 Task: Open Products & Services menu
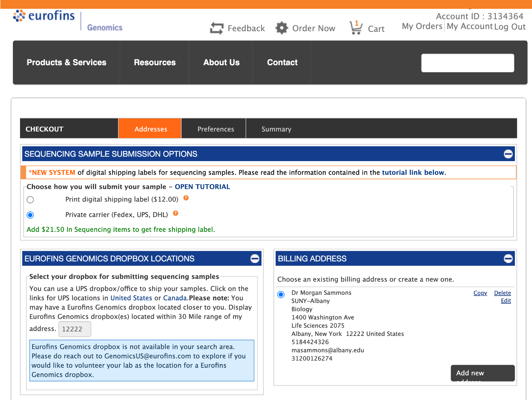pyautogui.click(x=67, y=63)
